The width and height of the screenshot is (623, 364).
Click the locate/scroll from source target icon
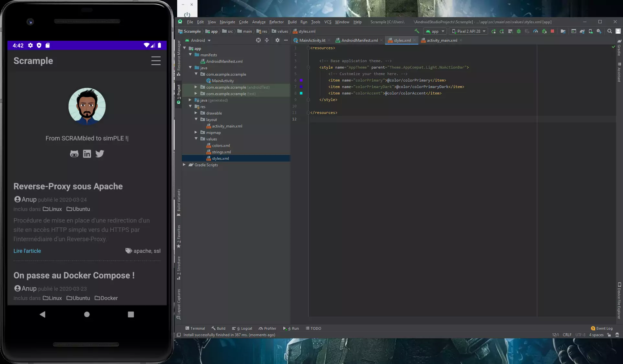click(x=258, y=40)
